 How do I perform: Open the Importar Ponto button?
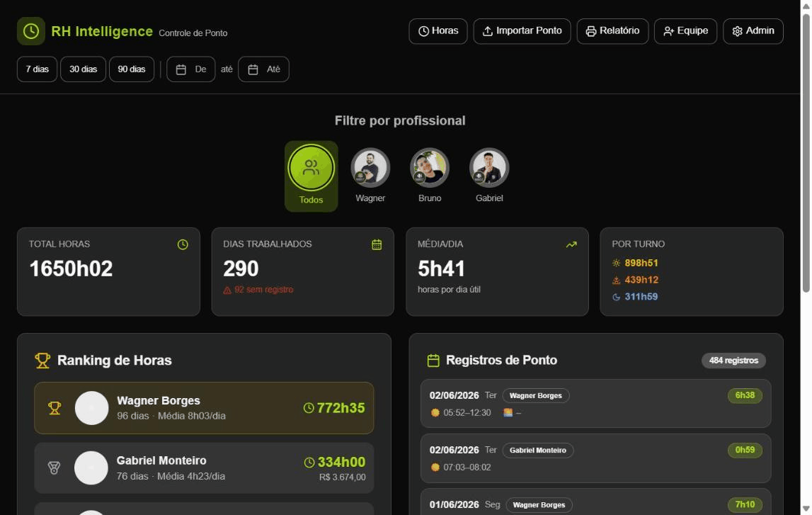coord(522,31)
